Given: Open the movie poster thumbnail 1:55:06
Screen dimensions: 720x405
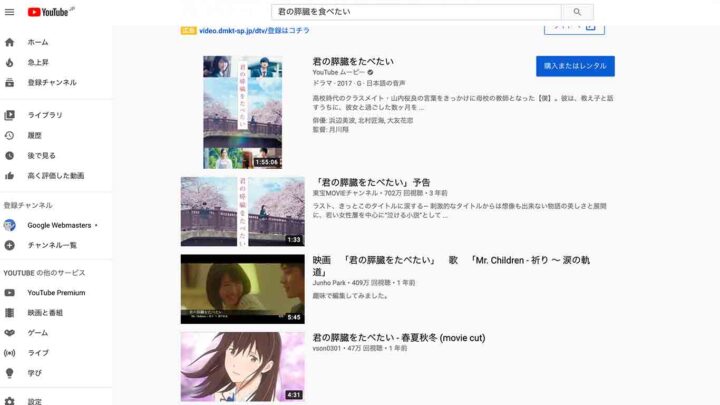Looking at the screenshot, I should (242, 112).
